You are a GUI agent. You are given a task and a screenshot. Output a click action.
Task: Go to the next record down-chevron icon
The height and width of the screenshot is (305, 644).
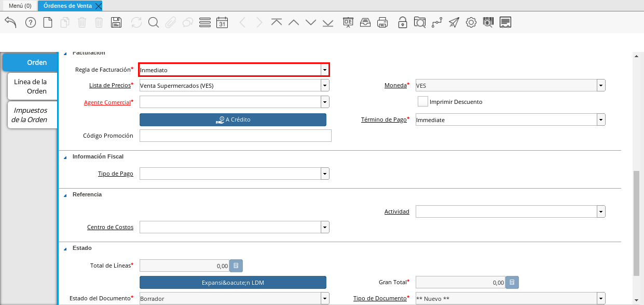(x=311, y=22)
